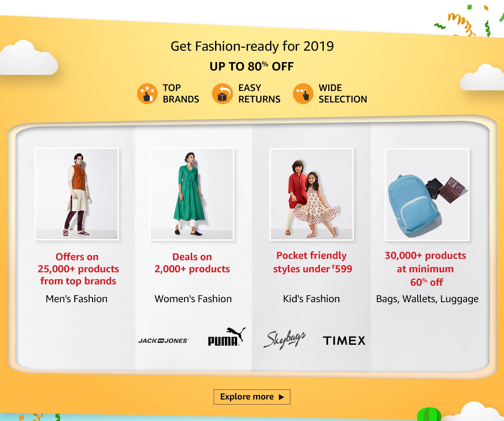Open the Skybags brand logo
Image resolution: width=504 pixels, height=421 pixels.
(x=285, y=339)
